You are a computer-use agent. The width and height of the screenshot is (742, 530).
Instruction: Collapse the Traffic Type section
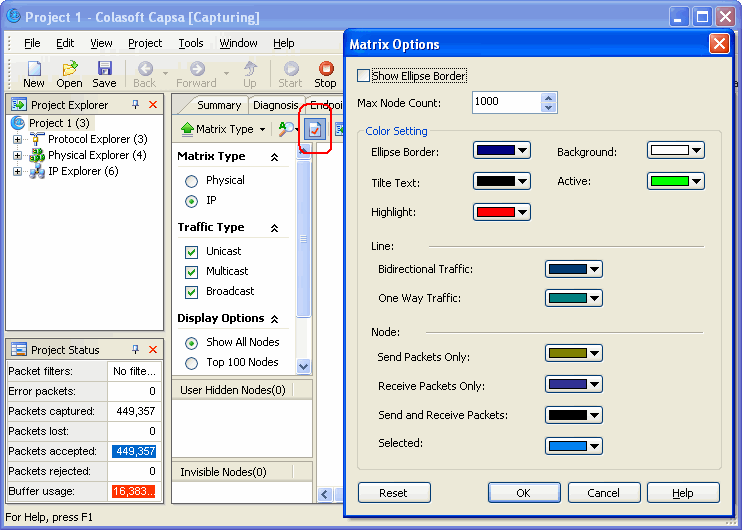point(274,228)
